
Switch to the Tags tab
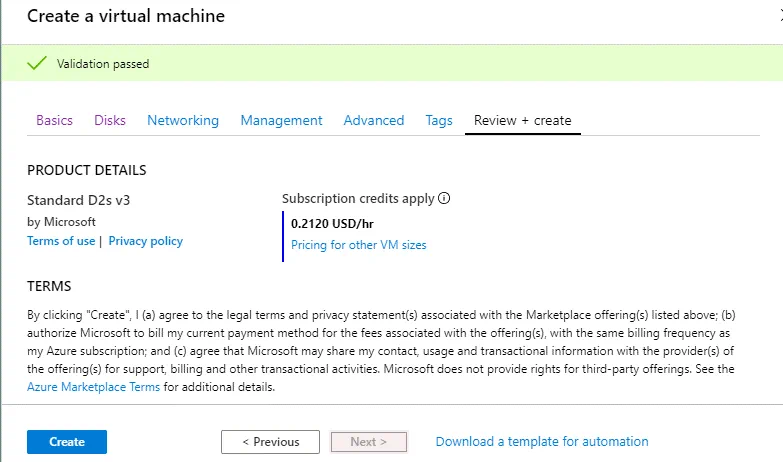click(x=439, y=120)
